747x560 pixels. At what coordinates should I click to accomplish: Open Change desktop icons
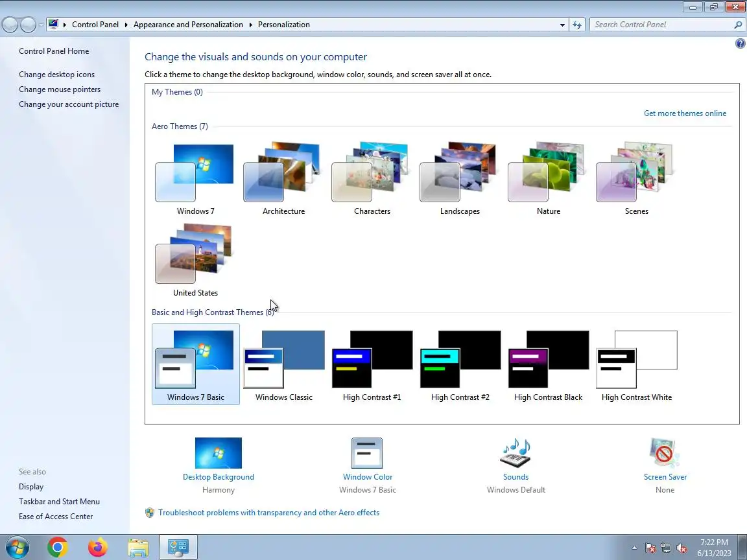56,75
